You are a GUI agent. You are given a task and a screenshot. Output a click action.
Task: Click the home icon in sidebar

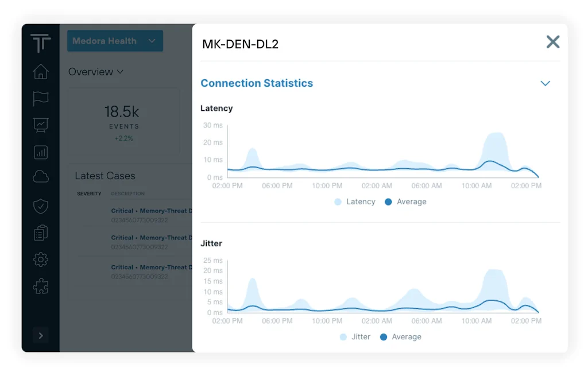(x=40, y=72)
